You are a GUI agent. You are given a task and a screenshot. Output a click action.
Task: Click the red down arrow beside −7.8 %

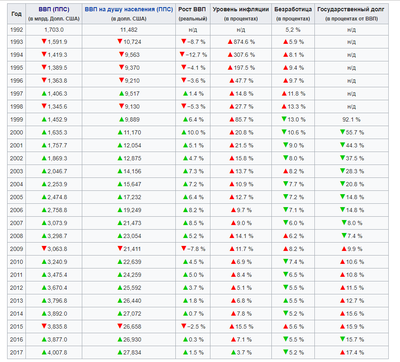[x=183, y=248]
